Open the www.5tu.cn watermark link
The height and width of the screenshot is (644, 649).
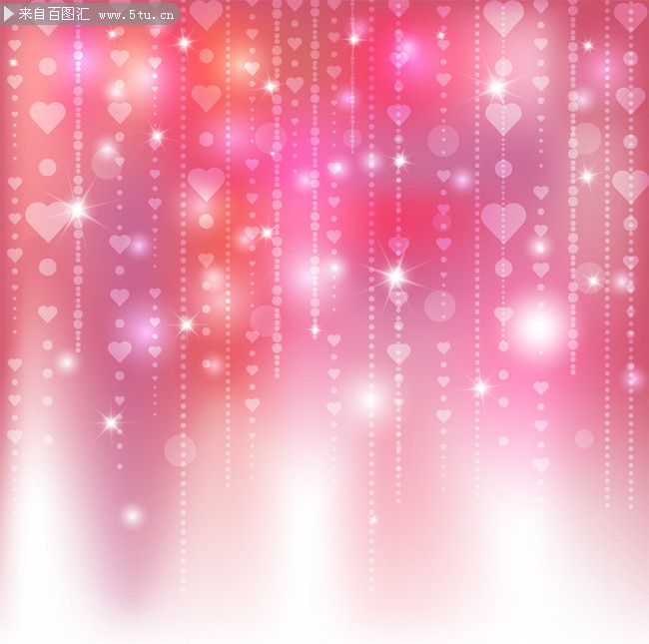point(137,16)
